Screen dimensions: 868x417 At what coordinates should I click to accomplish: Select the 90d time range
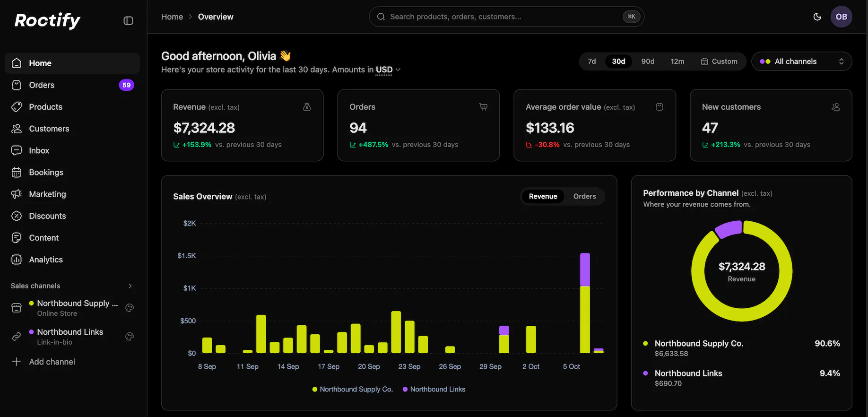tap(648, 61)
